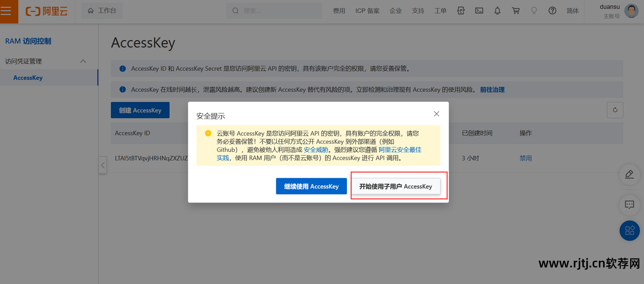This screenshot has width=644, height=284.
Task: Switch language via 简体
Action: tap(573, 11)
